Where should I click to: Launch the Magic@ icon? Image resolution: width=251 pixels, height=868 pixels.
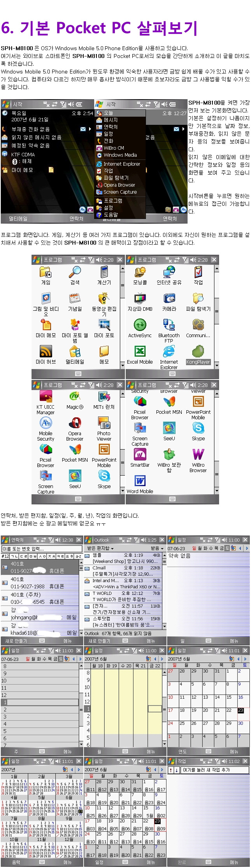[75, 397]
